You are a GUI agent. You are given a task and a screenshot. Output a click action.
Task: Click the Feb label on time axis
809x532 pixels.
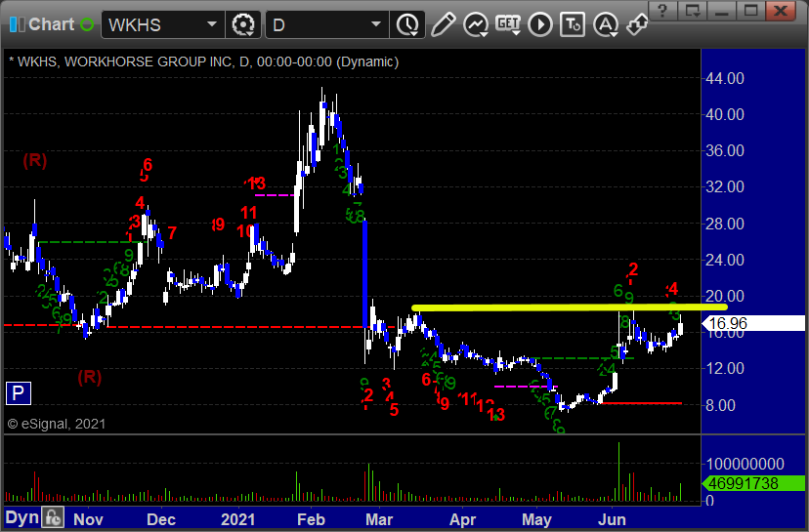tap(311, 519)
